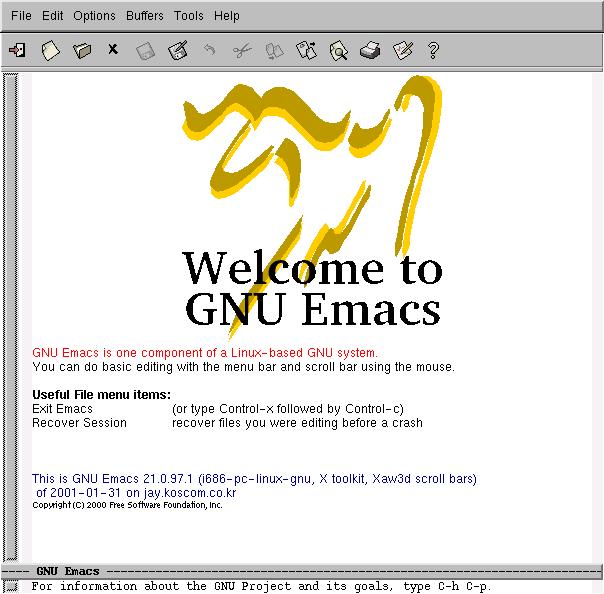Open the Options menu

pos(94,16)
